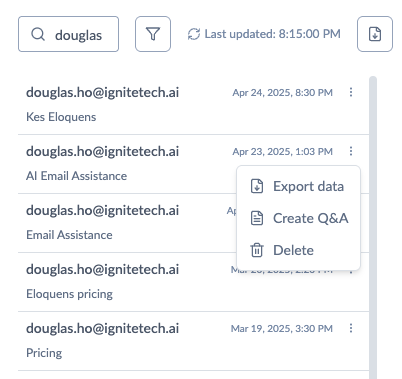
Task: Click the filter funnel icon button
Action: pyautogui.click(x=153, y=34)
